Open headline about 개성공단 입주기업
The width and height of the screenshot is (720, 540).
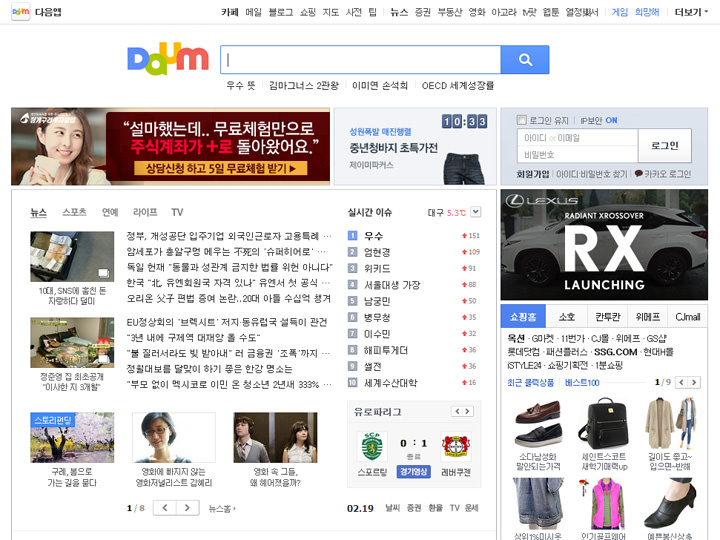click(229, 236)
